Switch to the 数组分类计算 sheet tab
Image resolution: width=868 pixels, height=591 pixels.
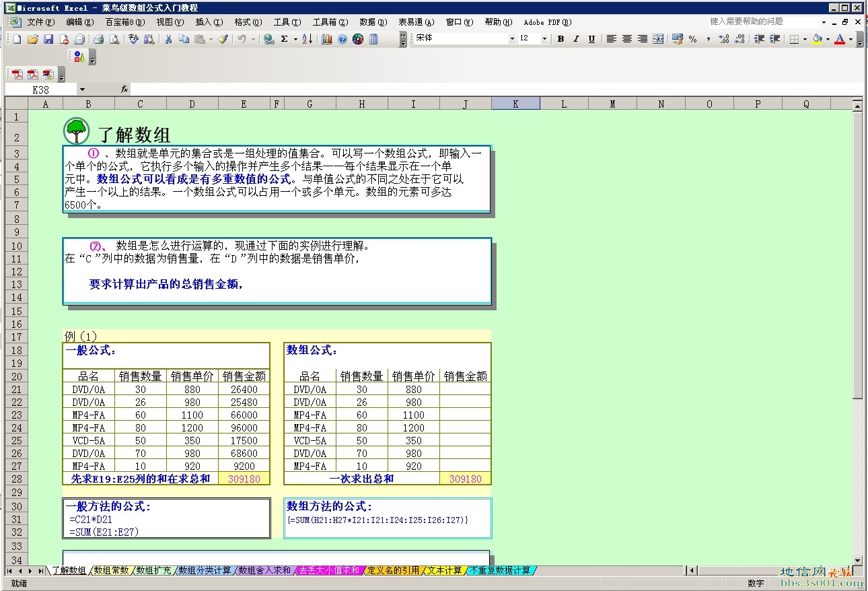coord(205,570)
